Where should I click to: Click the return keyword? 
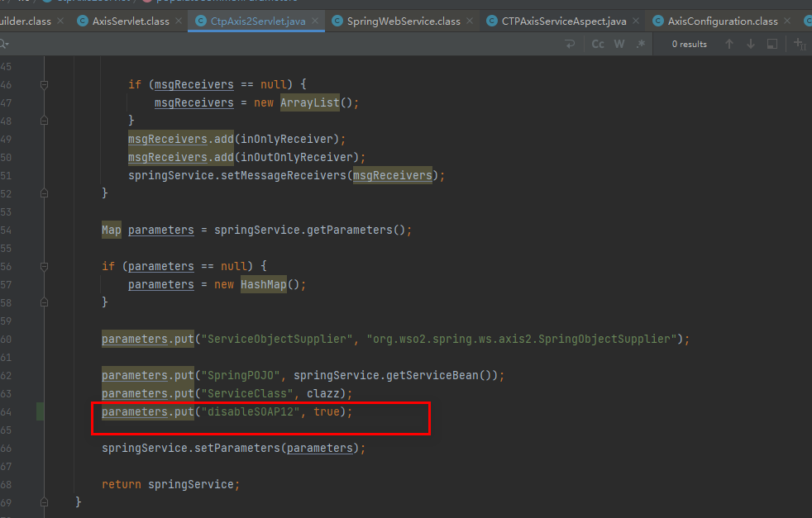tap(122, 484)
